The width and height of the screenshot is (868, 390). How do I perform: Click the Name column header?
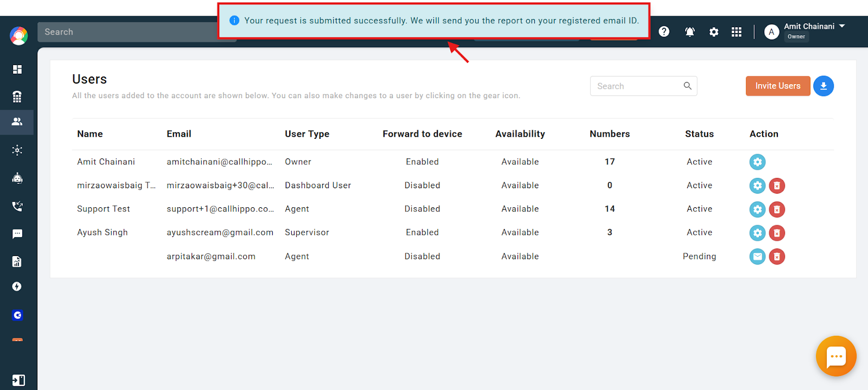click(90, 134)
